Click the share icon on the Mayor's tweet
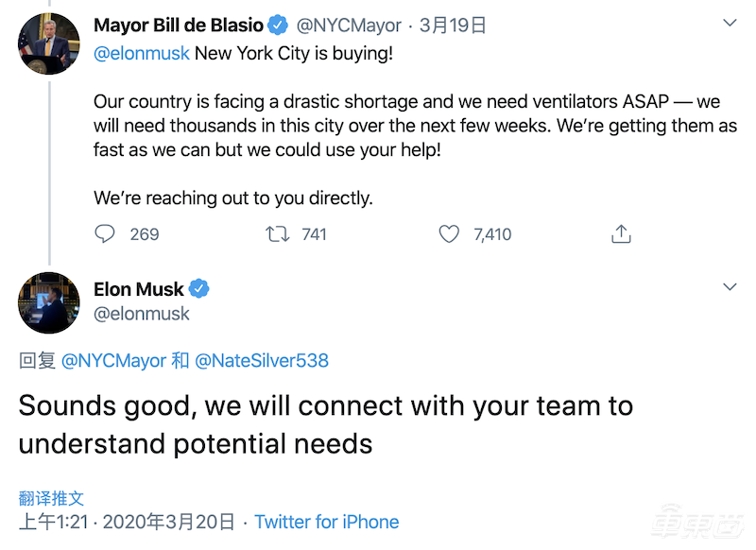 point(621,233)
